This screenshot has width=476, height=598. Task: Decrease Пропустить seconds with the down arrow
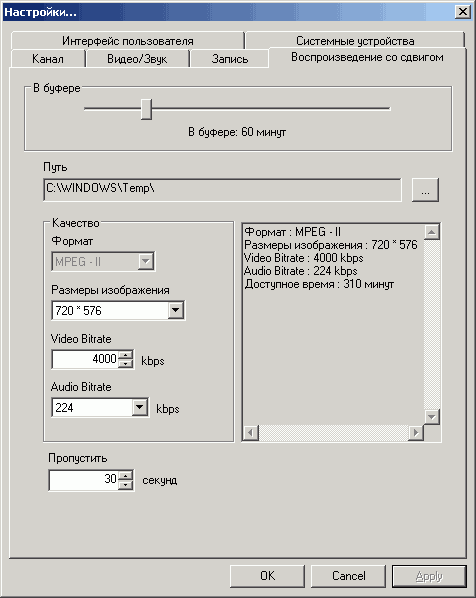[125, 485]
